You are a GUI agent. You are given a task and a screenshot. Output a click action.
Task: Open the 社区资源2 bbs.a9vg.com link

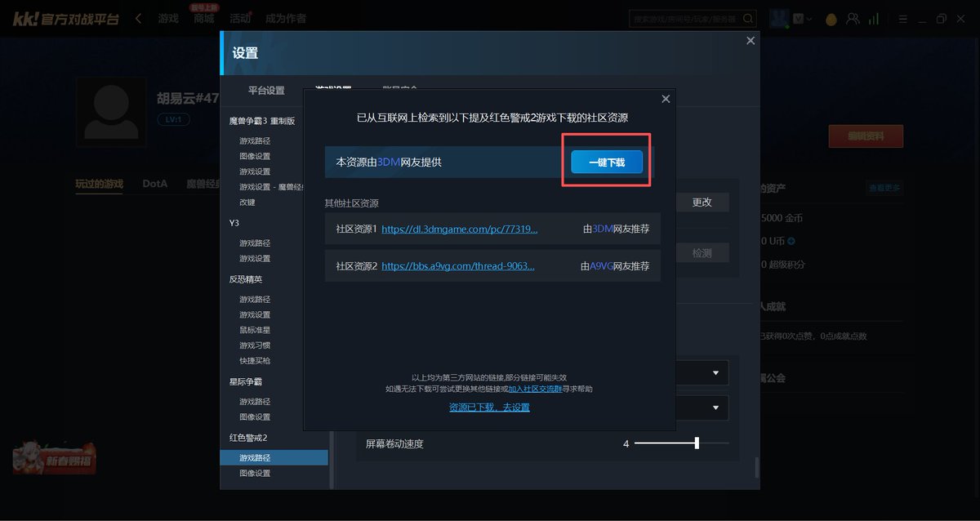point(458,266)
